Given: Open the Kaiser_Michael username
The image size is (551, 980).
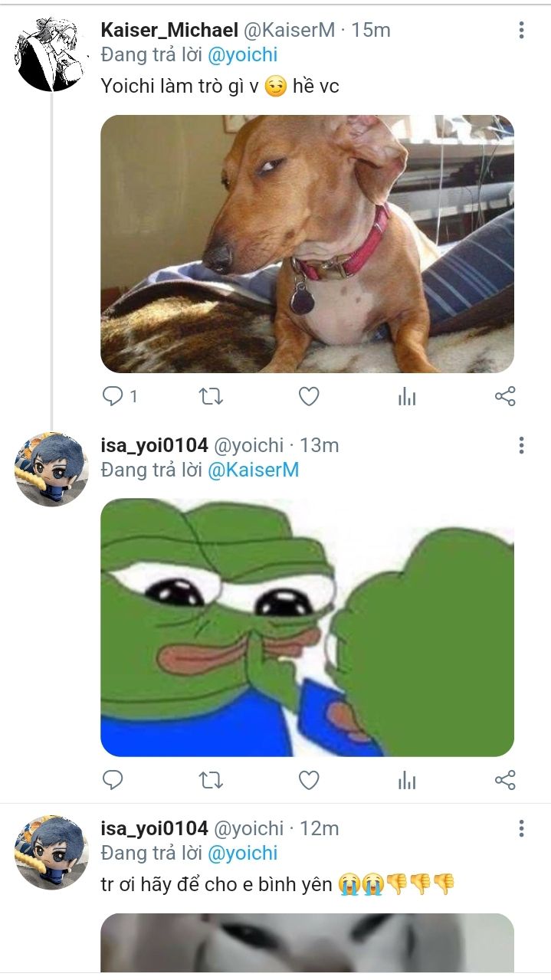Looking at the screenshot, I should (169, 30).
